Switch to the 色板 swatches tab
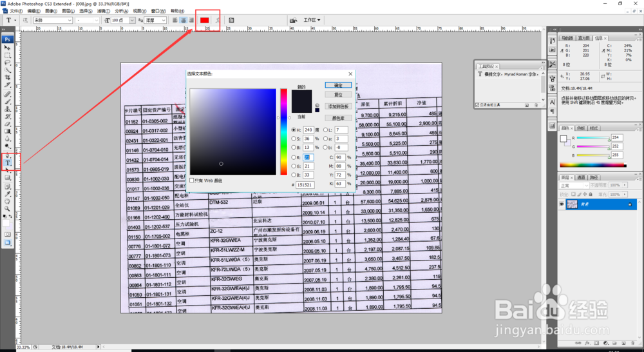644x352 pixels. coord(581,128)
